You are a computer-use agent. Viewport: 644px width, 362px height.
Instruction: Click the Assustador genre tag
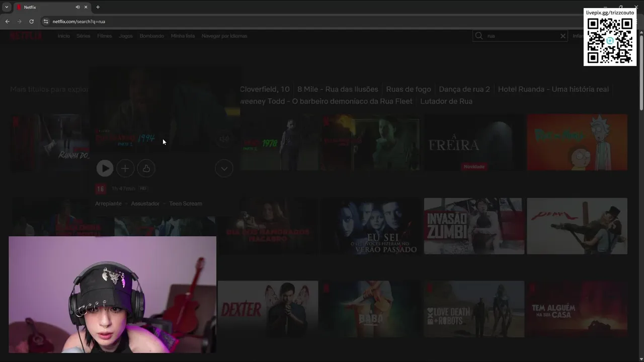pos(145,204)
